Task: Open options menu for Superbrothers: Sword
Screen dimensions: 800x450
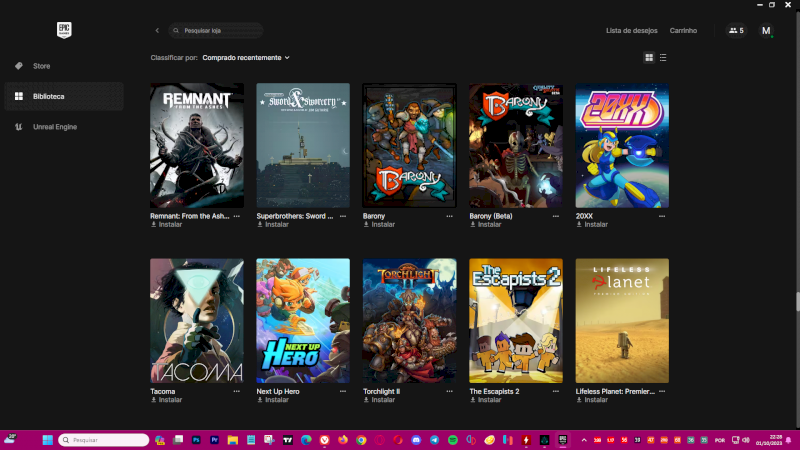Action: (343, 216)
